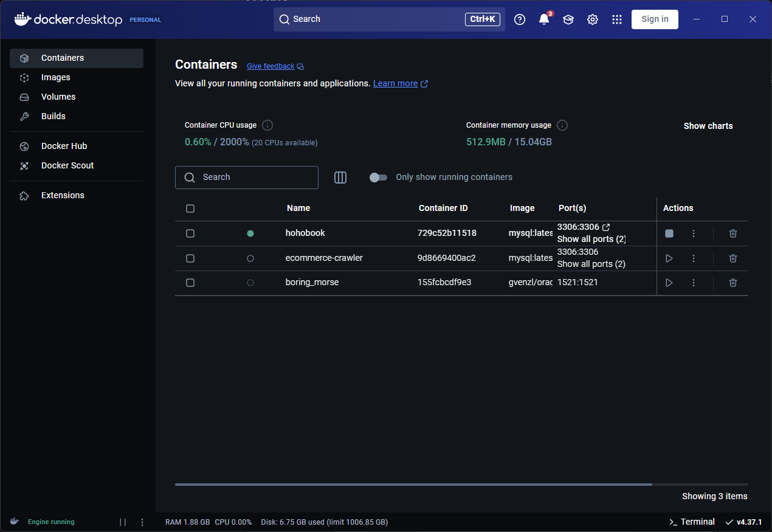Open the Learning center graduation cap icon
Viewport: 772px width, 532px height.
coord(568,19)
